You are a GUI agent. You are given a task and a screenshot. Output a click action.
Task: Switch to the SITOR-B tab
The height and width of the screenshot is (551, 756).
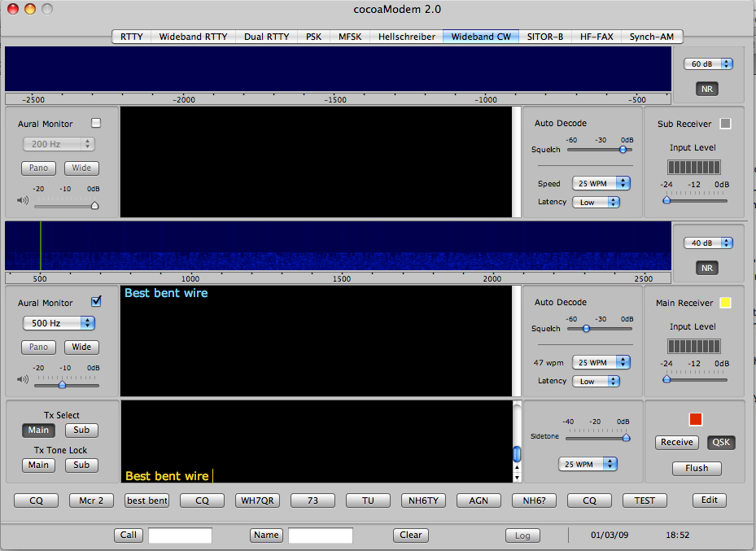pyautogui.click(x=545, y=37)
